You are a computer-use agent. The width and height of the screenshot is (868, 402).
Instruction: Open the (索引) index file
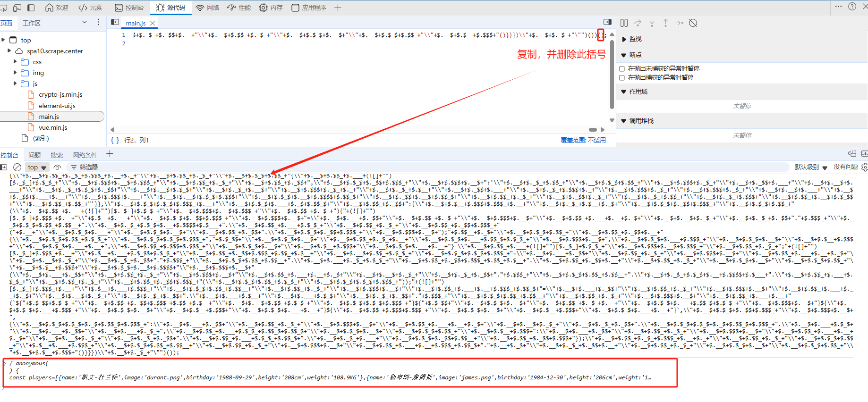pyautogui.click(x=41, y=138)
